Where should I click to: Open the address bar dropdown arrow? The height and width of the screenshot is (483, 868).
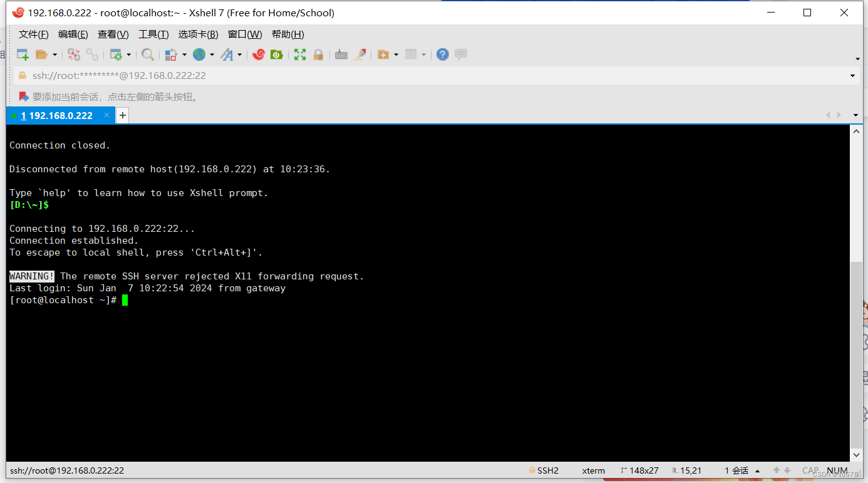[852, 75]
